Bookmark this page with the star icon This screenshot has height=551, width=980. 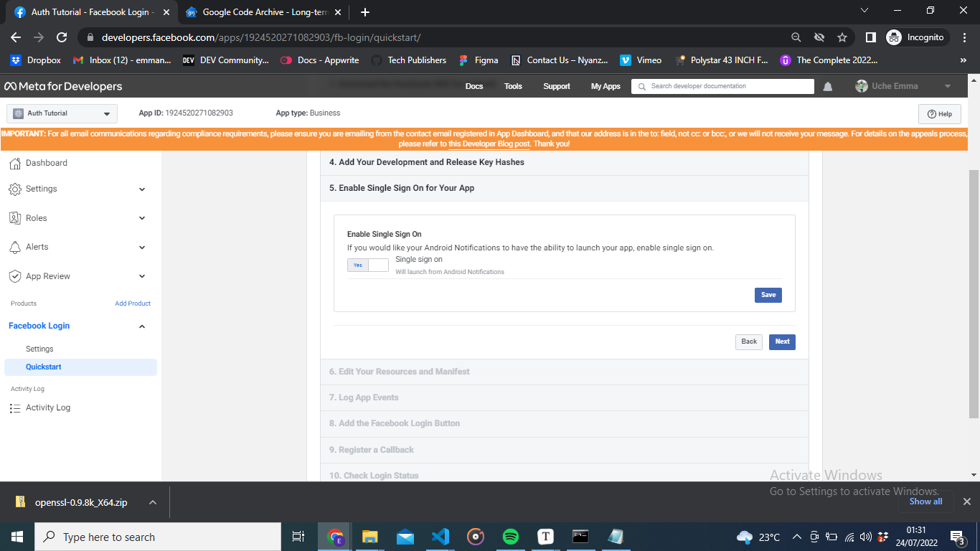tap(842, 37)
